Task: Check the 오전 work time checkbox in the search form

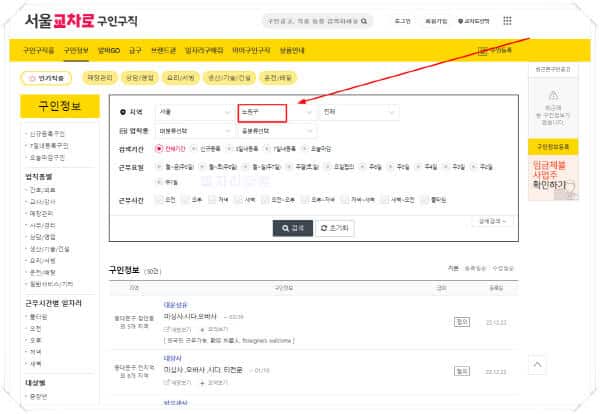Action: point(158,199)
